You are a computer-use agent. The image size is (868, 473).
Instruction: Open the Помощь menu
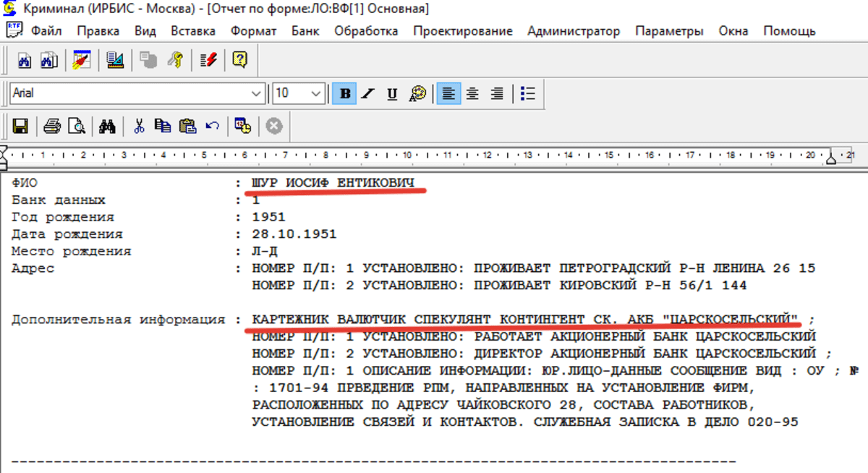790,31
